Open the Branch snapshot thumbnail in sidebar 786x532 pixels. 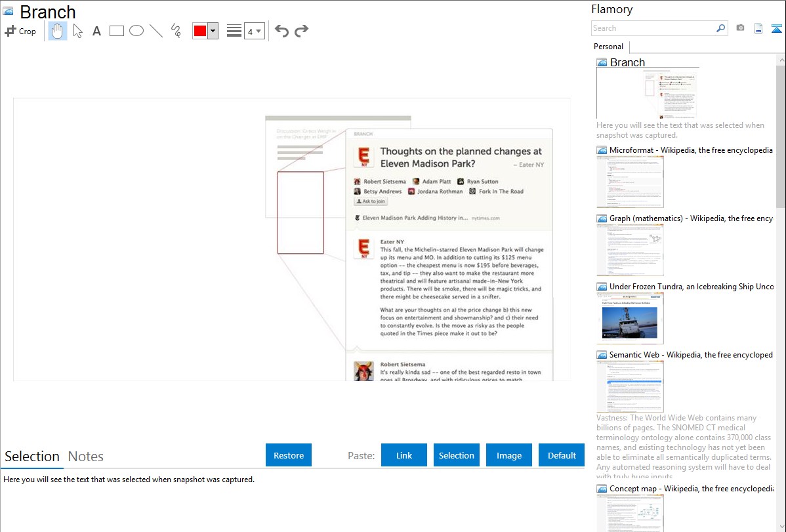[648, 94]
